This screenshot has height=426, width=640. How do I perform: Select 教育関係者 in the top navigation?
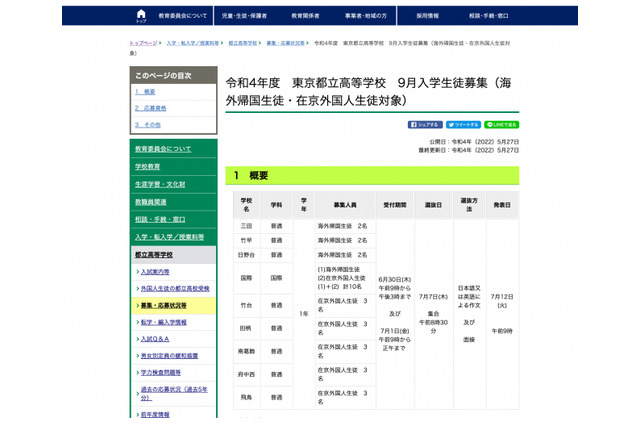tap(305, 16)
